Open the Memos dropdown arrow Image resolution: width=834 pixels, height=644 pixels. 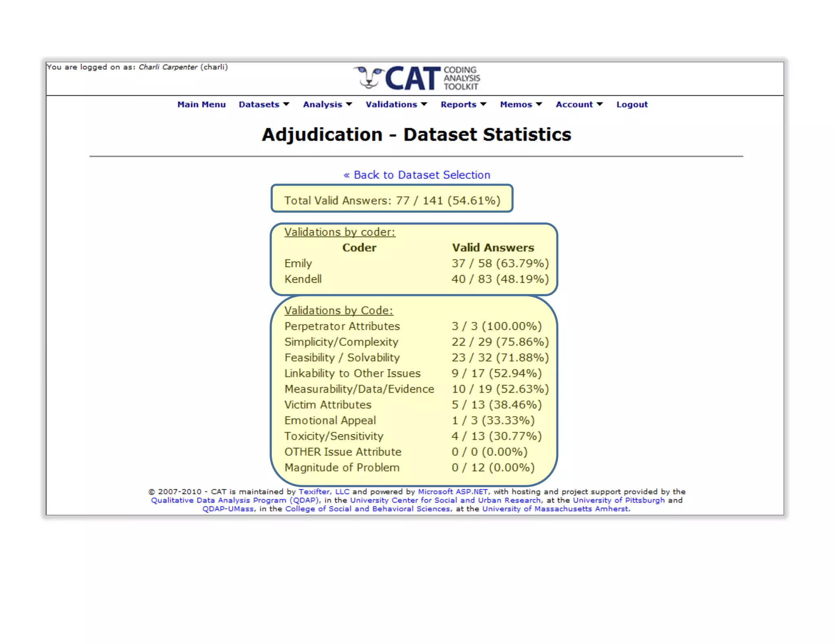pyautogui.click(x=539, y=105)
